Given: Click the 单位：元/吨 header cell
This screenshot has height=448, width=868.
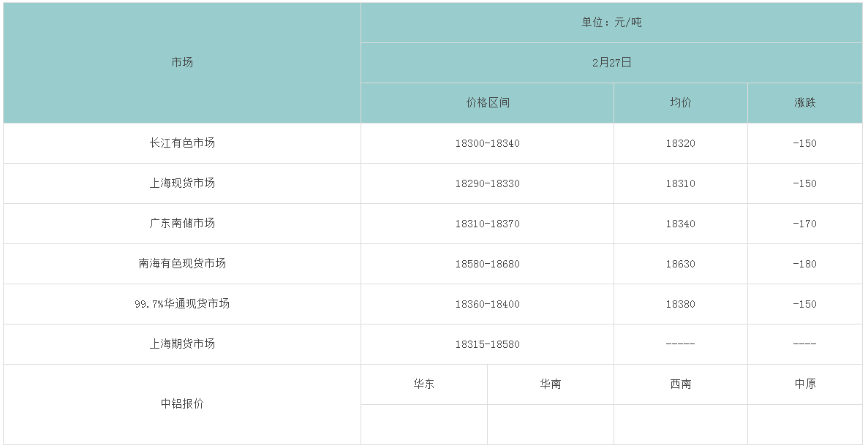Looking at the screenshot, I should pyautogui.click(x=611, y=23).
